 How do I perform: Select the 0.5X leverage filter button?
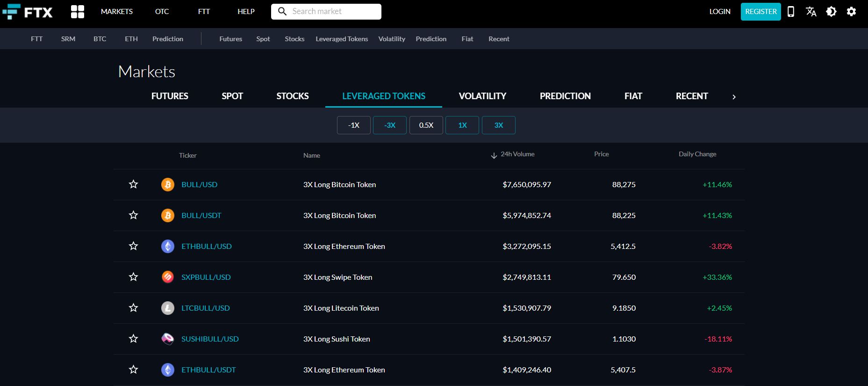(x=426, y=125)
